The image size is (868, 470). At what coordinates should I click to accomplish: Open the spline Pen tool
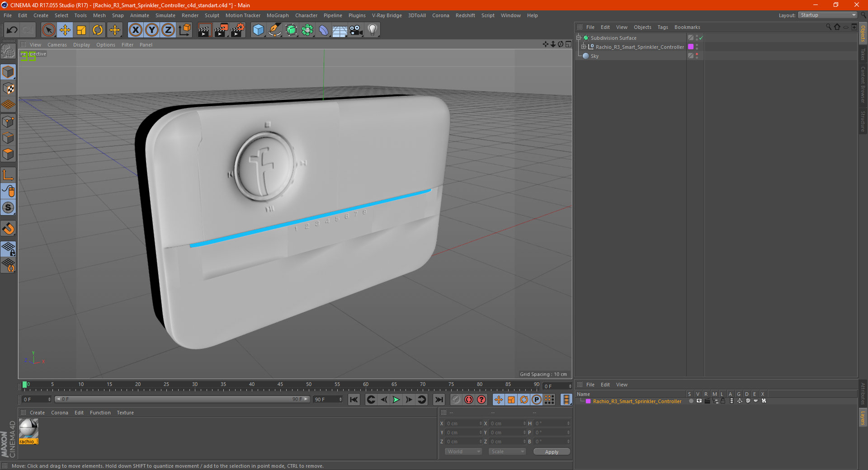point(275,30)
